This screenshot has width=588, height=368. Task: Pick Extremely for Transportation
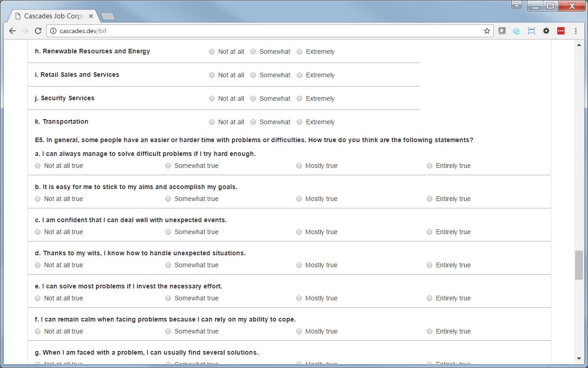(x=300, y=122)
